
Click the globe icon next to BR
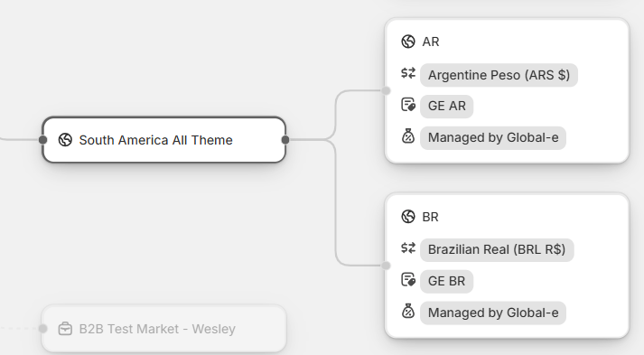coord(408,217)
